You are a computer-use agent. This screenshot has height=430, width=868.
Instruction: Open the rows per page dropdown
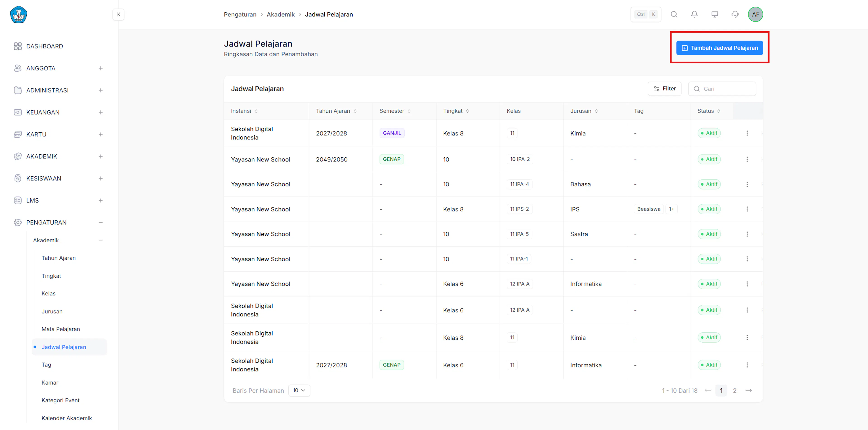tap(299, 390)
